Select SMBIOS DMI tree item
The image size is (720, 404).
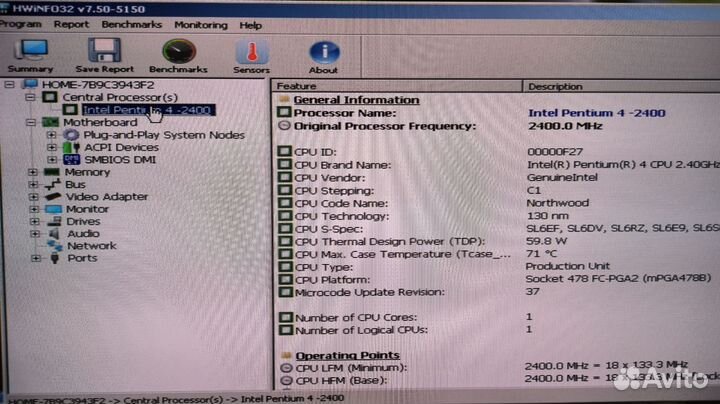click(119, 159)
